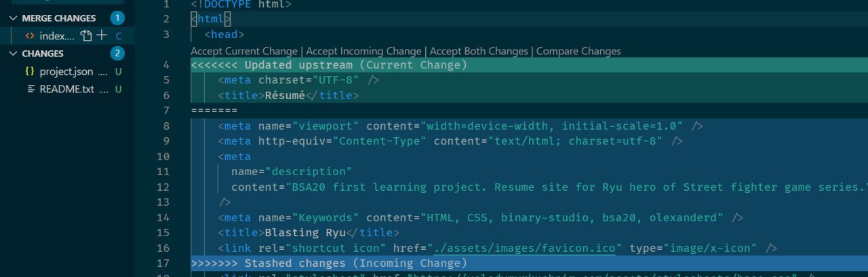
Task: Collapse the Merge Changes section
Action: tap(14, 18)
